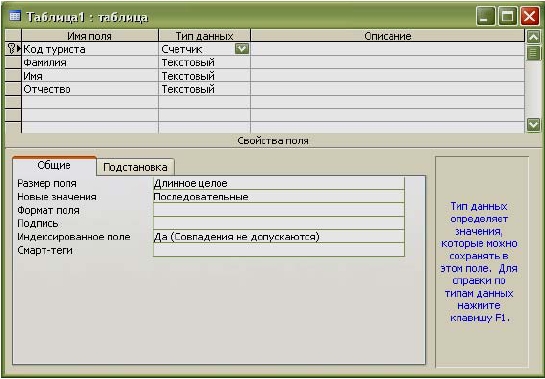Click the Подпись property label
Viewport: 545px width, 379px height.
tap(38, 224)
